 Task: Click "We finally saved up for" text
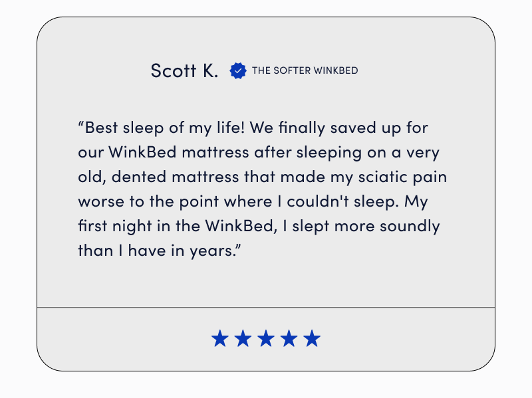pos(339,128)
